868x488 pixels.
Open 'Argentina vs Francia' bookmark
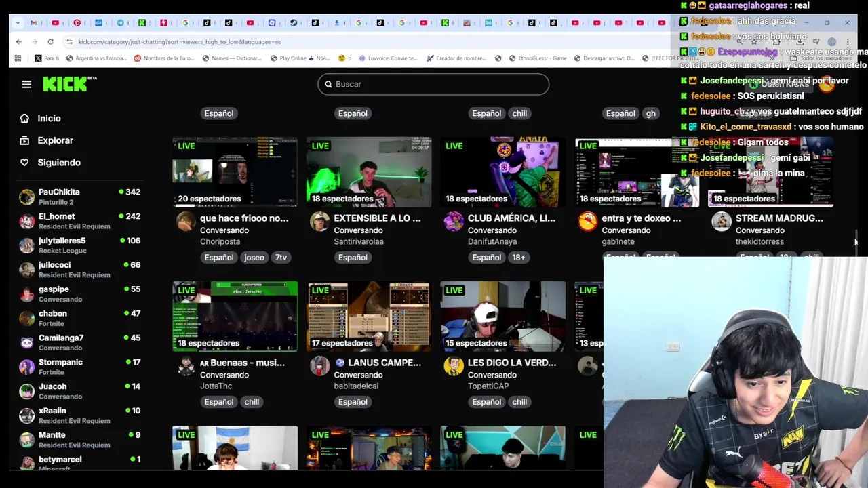[96, 58]
